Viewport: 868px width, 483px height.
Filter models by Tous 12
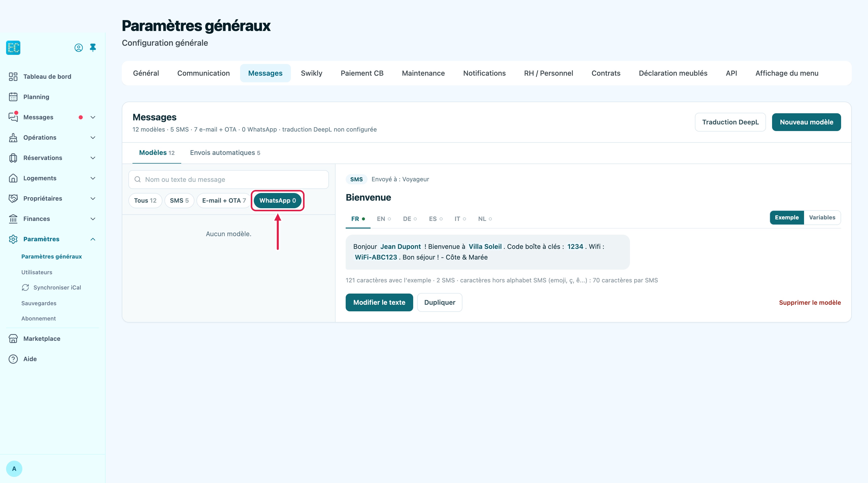[145, 201]
